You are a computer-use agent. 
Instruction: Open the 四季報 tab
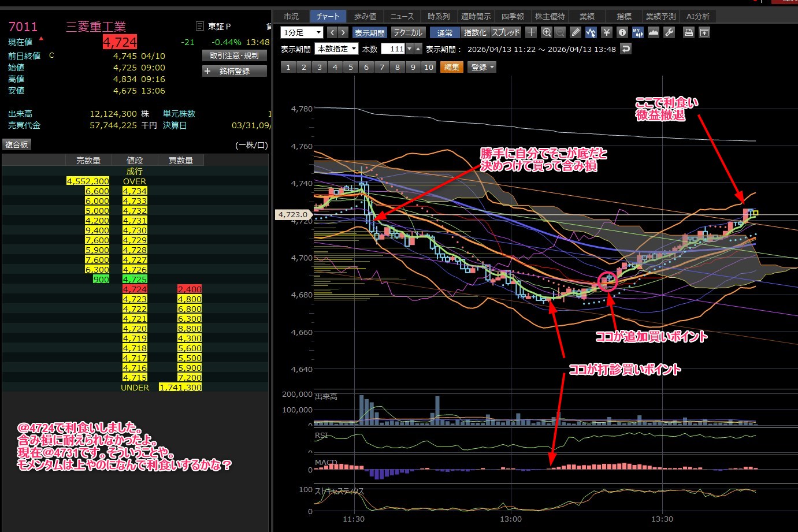pyautogui.click(x=513, y=16)
